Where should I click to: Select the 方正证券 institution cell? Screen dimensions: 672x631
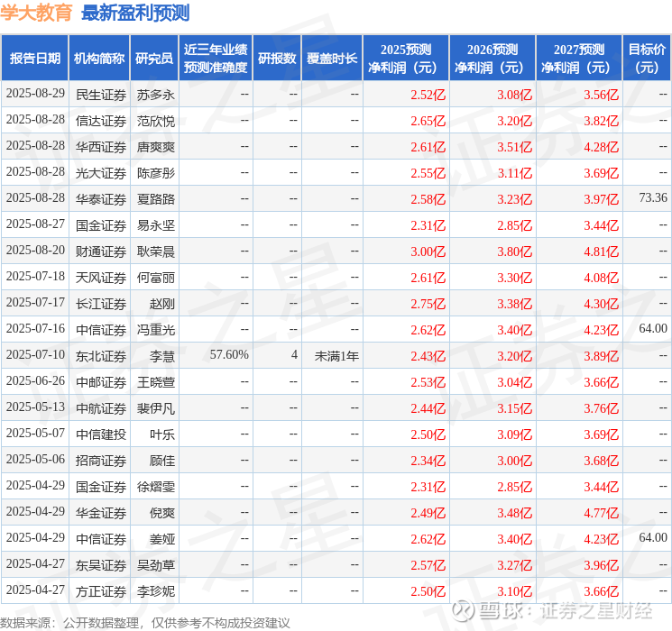pyautogui.click(x=101, y=591)
